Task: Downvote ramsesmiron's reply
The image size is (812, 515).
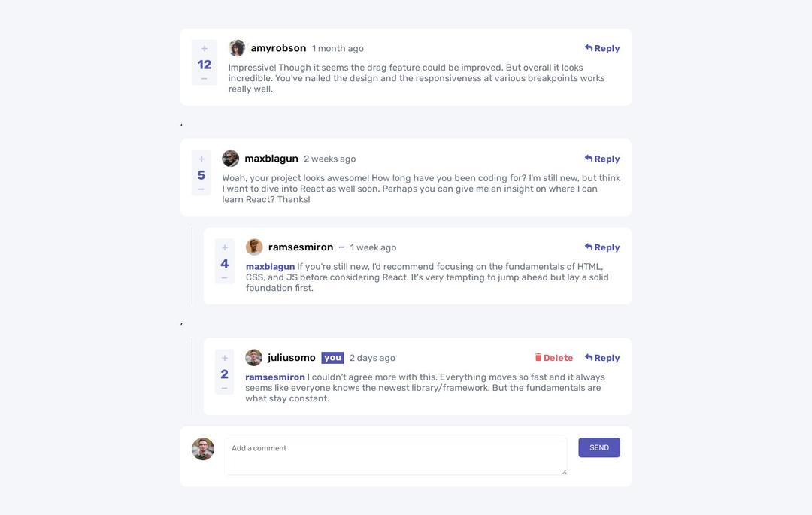Action: click(224, 278)
